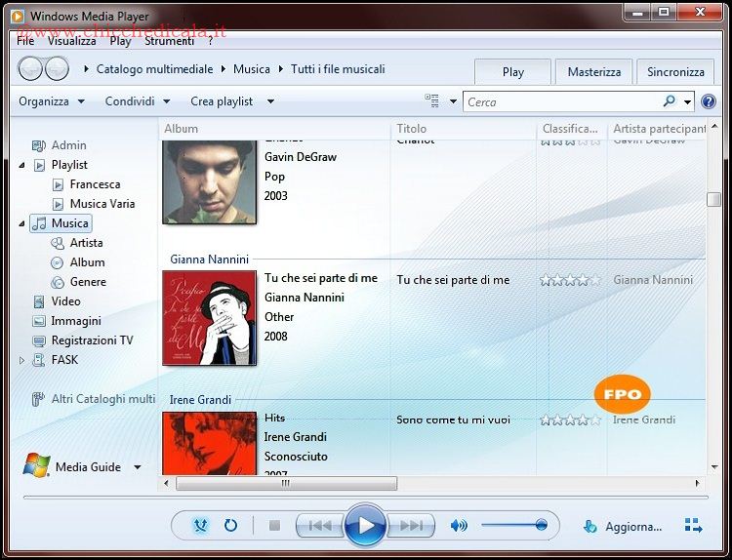The image size is (732, 560).
Task: Expand the FASK tree node
Action: 22,360
